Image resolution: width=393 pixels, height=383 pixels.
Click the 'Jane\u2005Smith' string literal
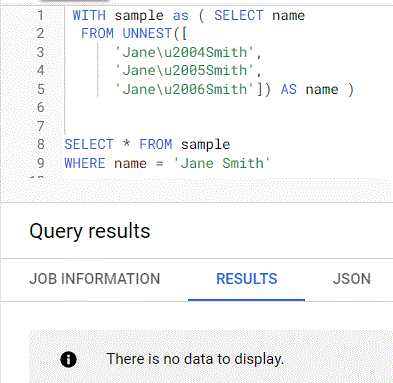click(185, 70)
